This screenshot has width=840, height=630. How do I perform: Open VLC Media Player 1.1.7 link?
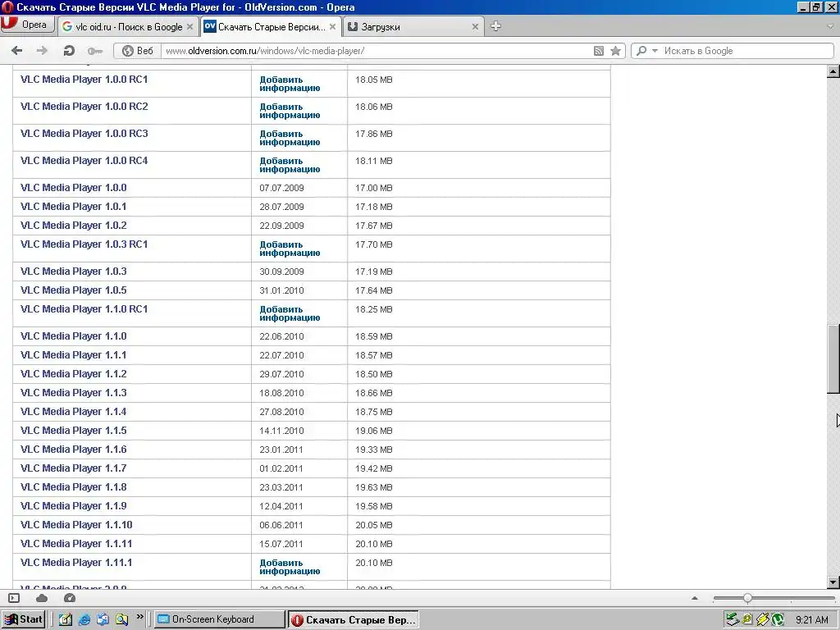tap(73, 468)
